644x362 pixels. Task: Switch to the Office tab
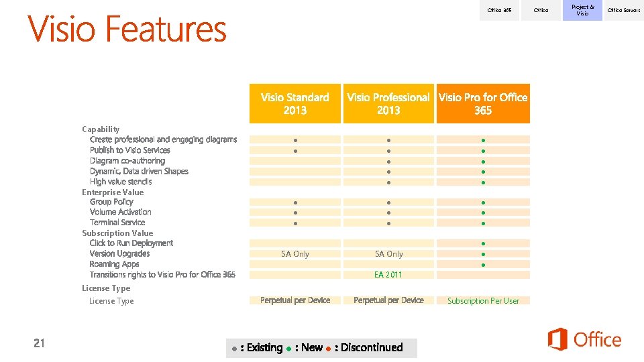(541, 10)
